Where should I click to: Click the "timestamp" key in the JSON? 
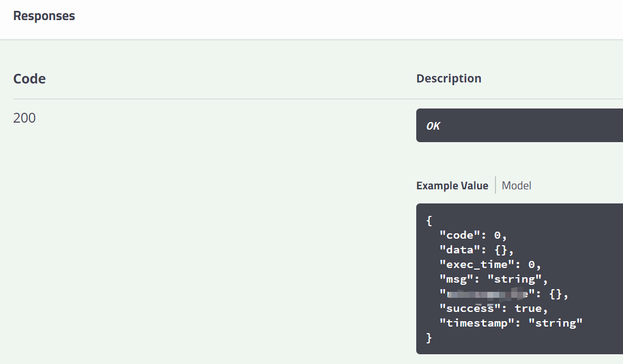pos(475,323)
